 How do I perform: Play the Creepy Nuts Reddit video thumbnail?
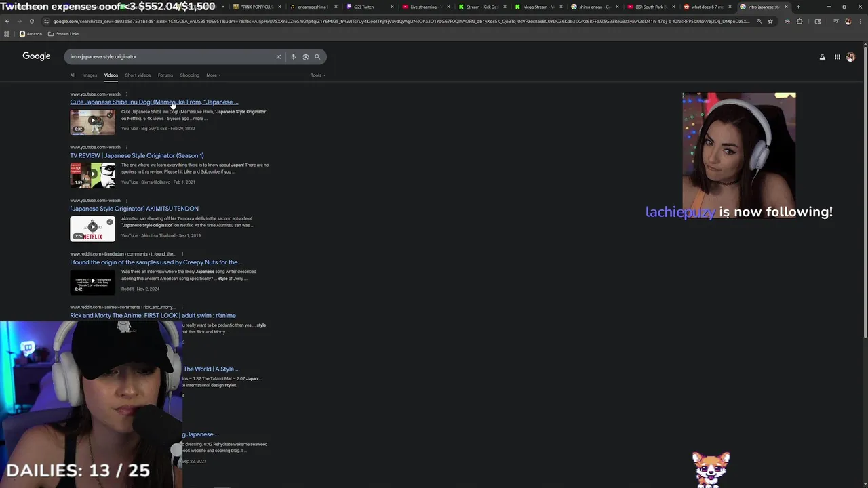[x=93, y=282]
